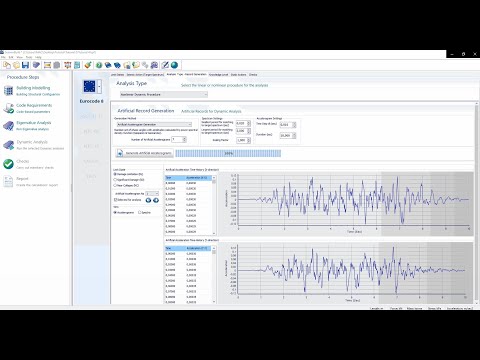Click the Time column header in X-direction table
The image size is (480, 360).
(175, 178)
